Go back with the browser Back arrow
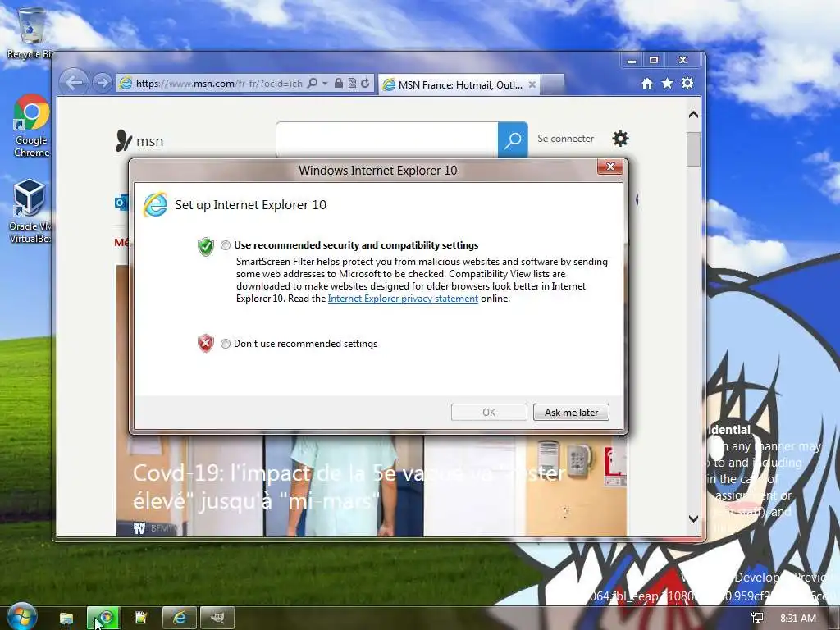The width and height of the screenshot is (840, 630). 74,83
